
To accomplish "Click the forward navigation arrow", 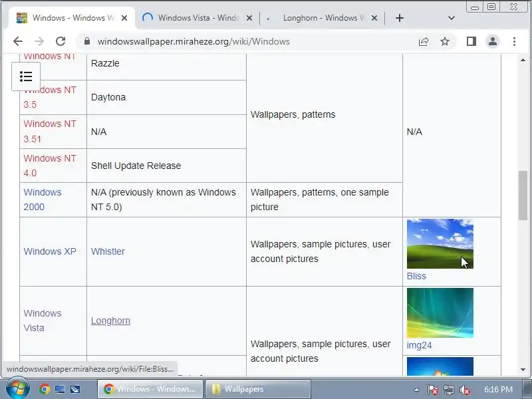I will click(x=39, y=41).
